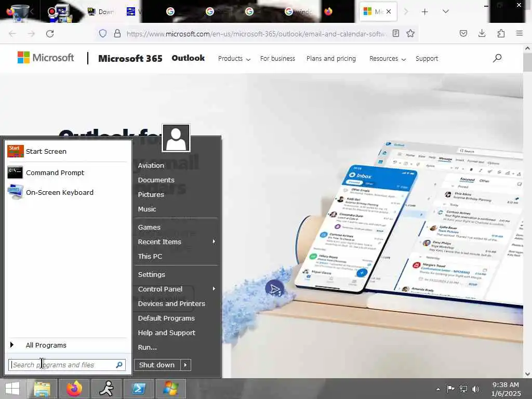Open the PowerShell taskbar icon
The height and width of the screenshot is (399, 532).
tap(138, 389)
